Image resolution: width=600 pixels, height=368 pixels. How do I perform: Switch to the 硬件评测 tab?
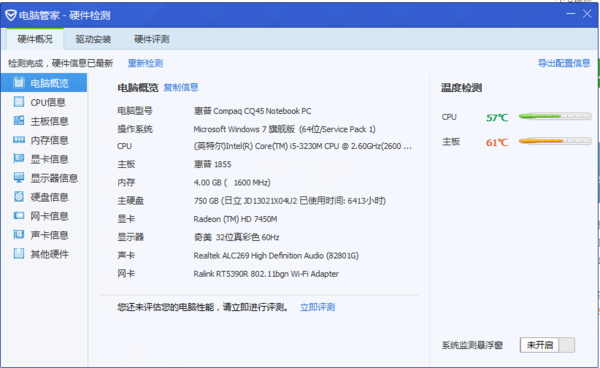point(152,39)
